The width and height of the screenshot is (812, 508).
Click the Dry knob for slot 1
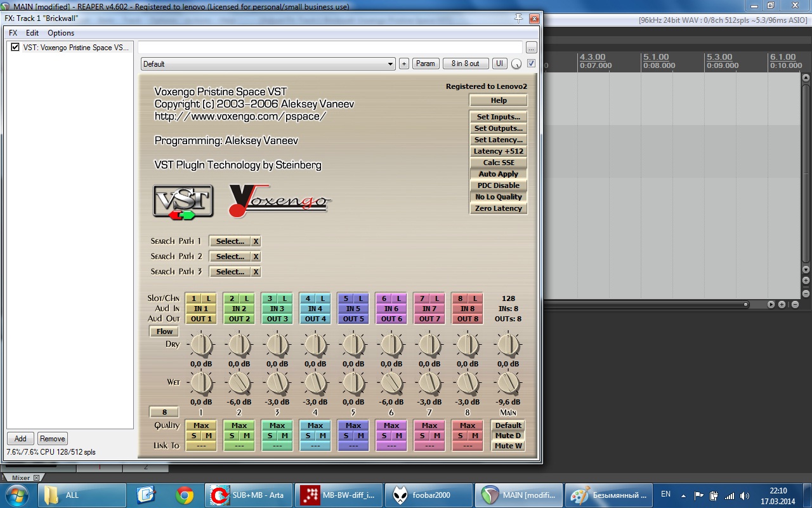pos(201,345)
